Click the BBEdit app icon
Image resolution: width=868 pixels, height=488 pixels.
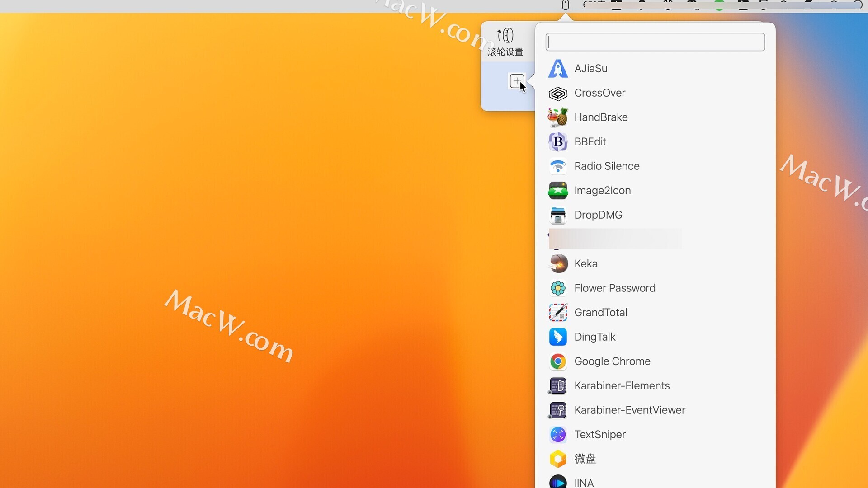pyautogui.click(x=558, y=142)
